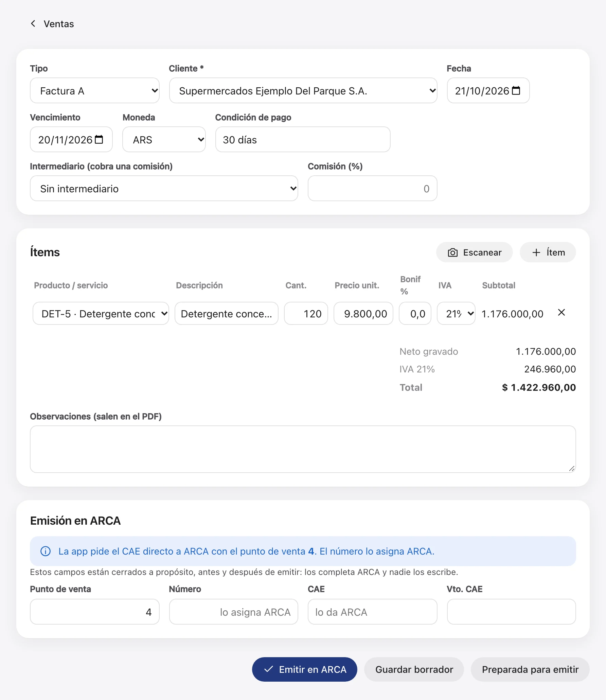Click the item subtotal 1.176.000,00 in the row

(x=512, y=314)
